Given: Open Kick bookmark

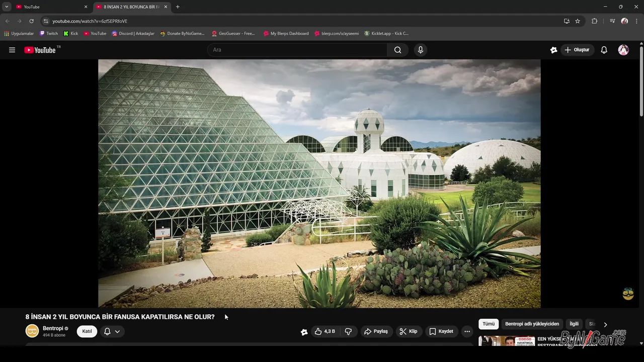Looking at the screenshot, I should (x=71, y=34).
